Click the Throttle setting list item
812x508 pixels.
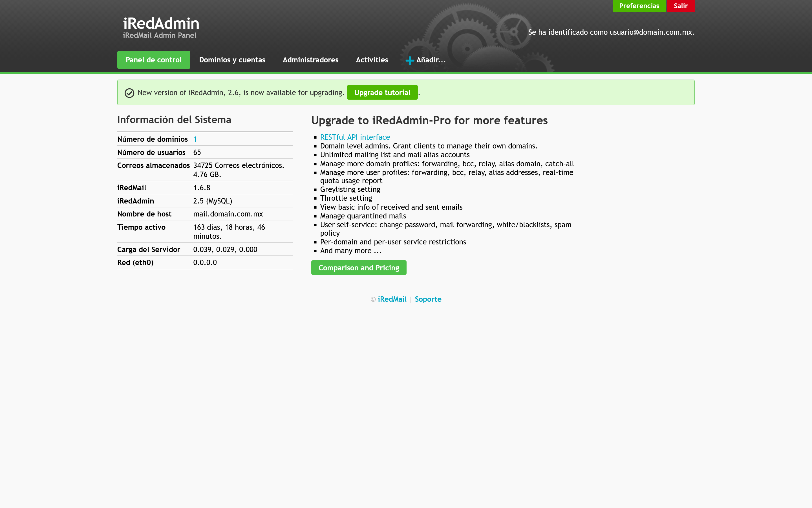346,198
